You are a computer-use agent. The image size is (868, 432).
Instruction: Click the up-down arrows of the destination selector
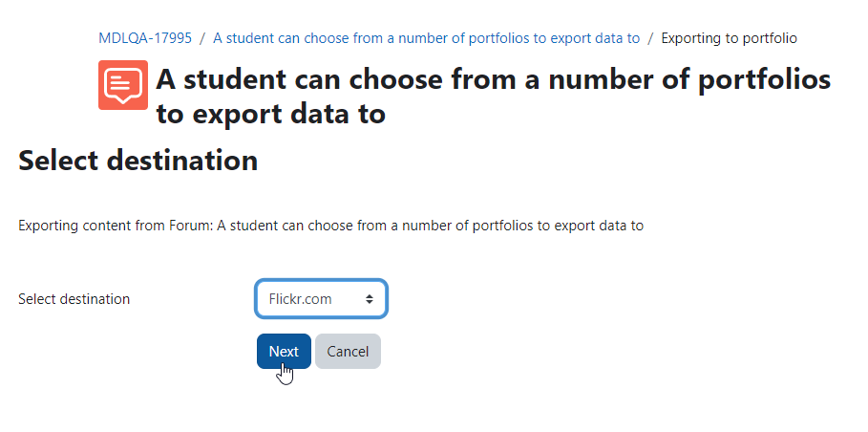(x=370, y=299)
